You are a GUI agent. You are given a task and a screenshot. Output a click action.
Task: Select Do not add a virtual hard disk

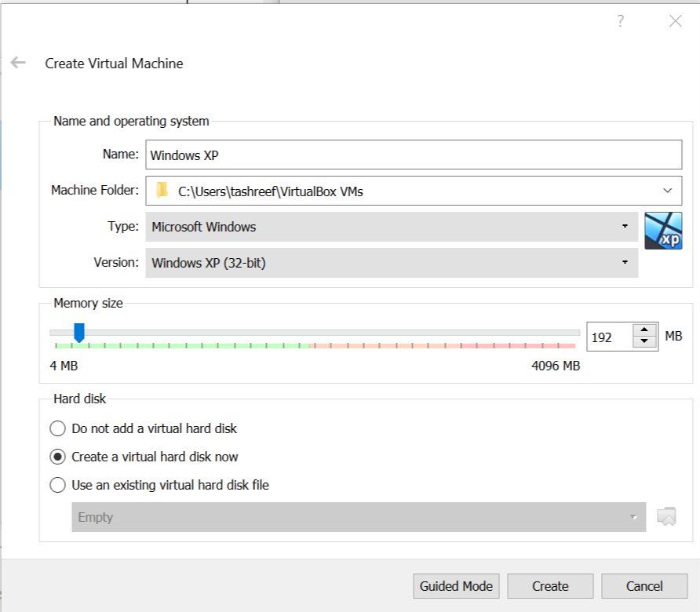(57, 428)
